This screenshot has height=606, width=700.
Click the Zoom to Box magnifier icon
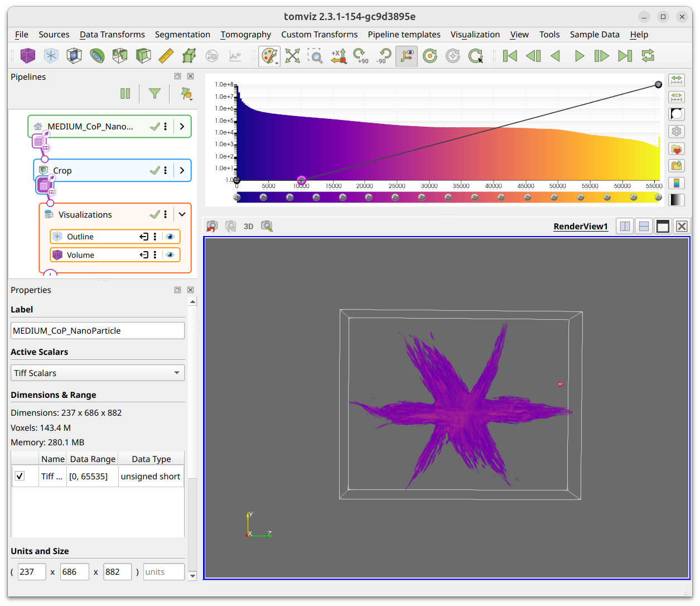pos(315,56)
